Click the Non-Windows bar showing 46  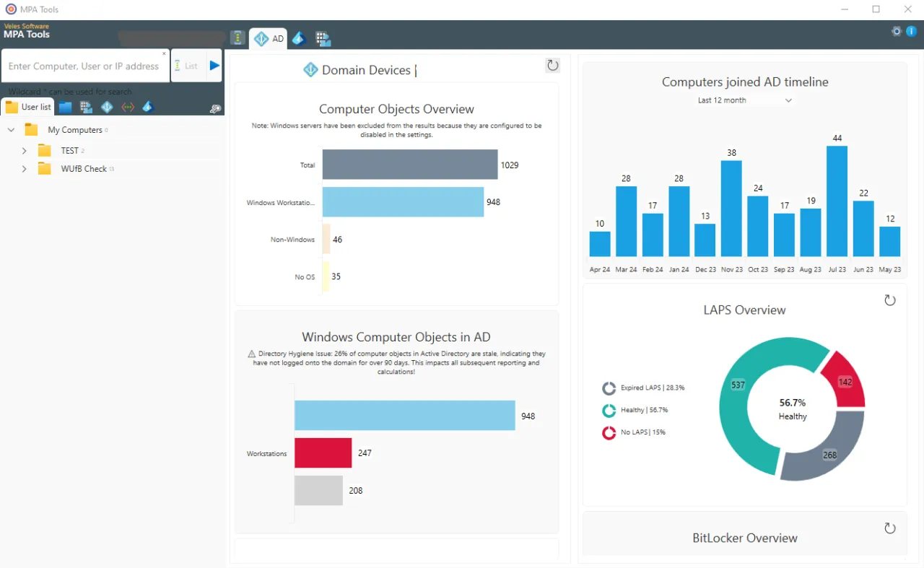click(x=326, y=239)
